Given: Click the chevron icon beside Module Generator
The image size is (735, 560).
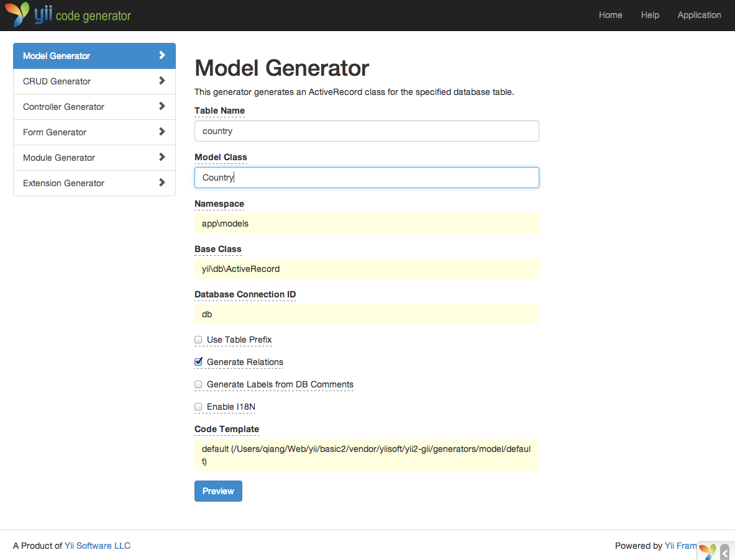Looking at the screenshot, I should coord(162,157).
